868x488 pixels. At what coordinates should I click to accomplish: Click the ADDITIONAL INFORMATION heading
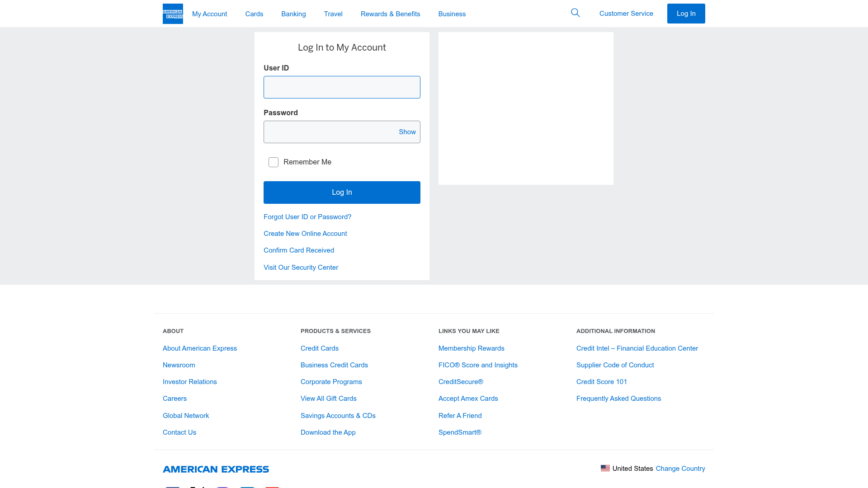(616, 331)
